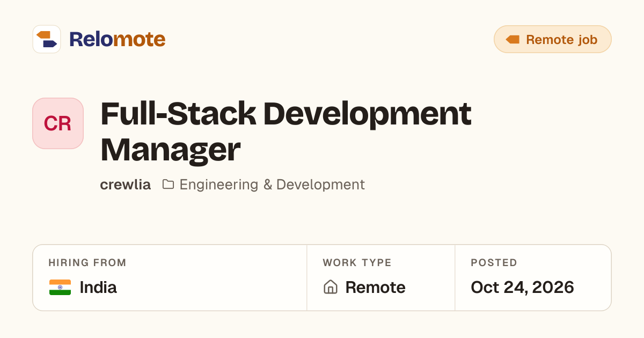Click the WORK TYPE label

pyautogui.click(x=357, y=263)
